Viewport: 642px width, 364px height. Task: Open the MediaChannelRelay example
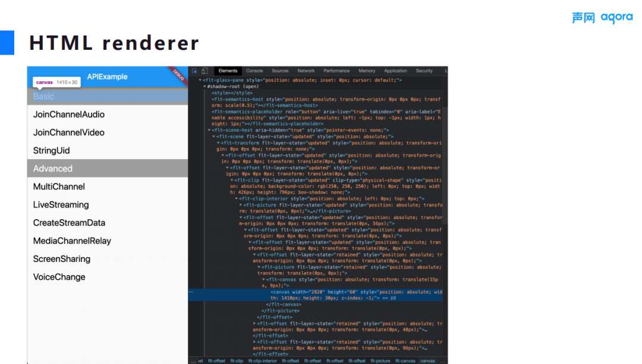click(x=107, y=241)
